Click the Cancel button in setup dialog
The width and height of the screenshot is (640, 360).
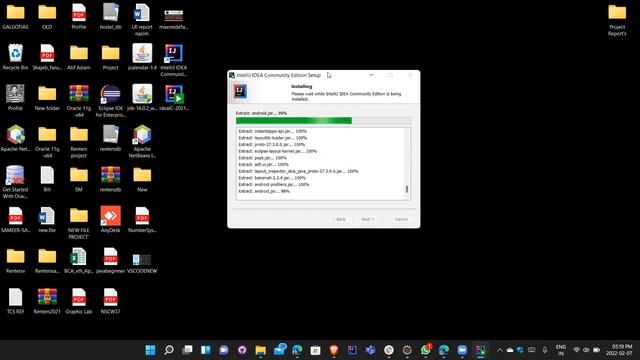pyautogui.click(x=401, y=219)
